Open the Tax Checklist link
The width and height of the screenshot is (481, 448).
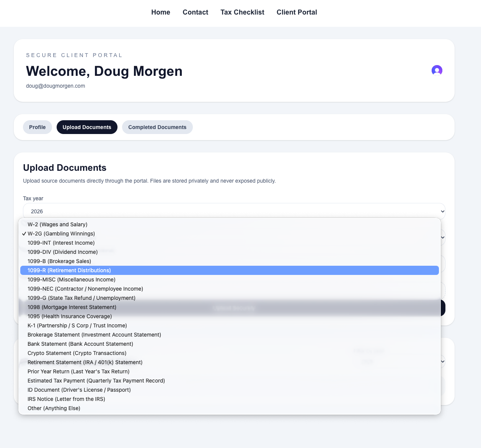(242, 12)
